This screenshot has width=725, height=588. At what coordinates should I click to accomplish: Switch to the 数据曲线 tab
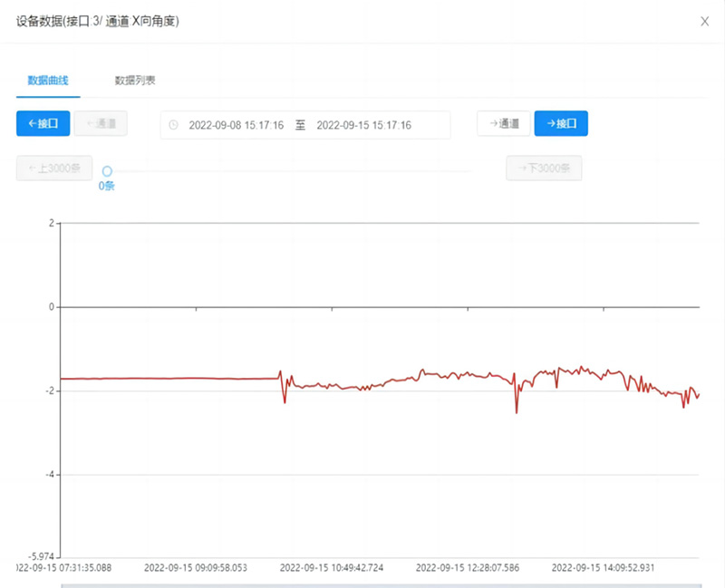pos(48,80)
